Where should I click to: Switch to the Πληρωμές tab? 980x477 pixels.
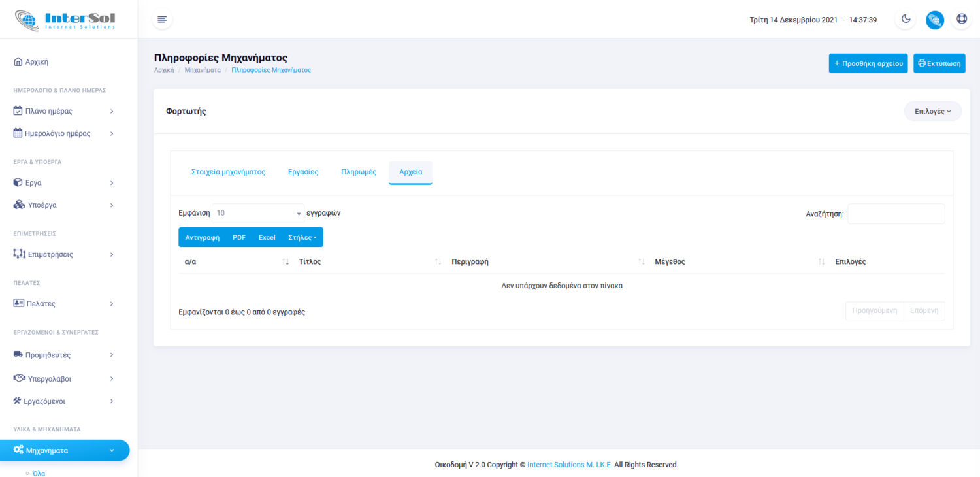[x=359, y=173]
